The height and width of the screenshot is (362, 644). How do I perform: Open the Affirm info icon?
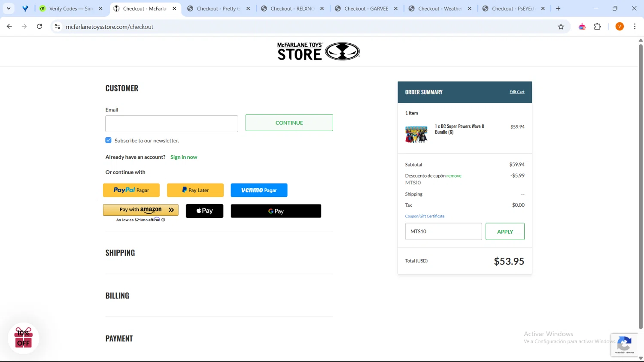(x=163, y=220)
